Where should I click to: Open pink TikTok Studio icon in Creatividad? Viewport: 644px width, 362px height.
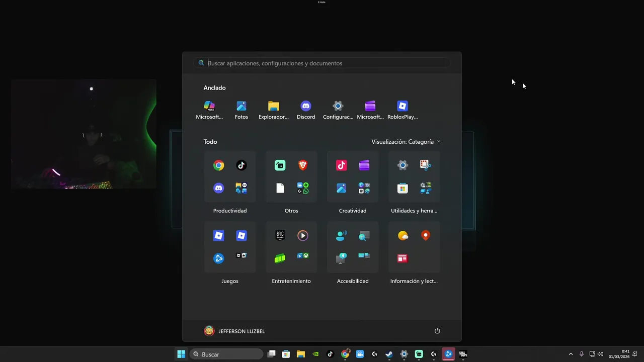click(x=342, y=165)
